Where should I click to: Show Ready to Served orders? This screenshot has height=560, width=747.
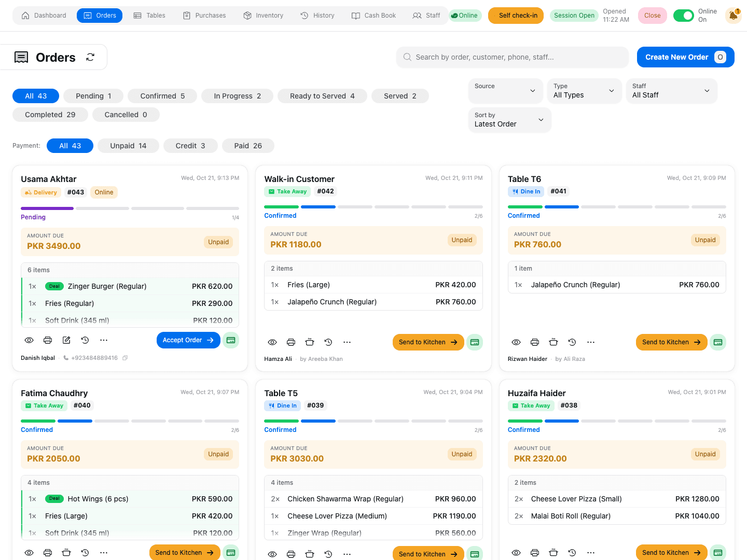[322, 96]
